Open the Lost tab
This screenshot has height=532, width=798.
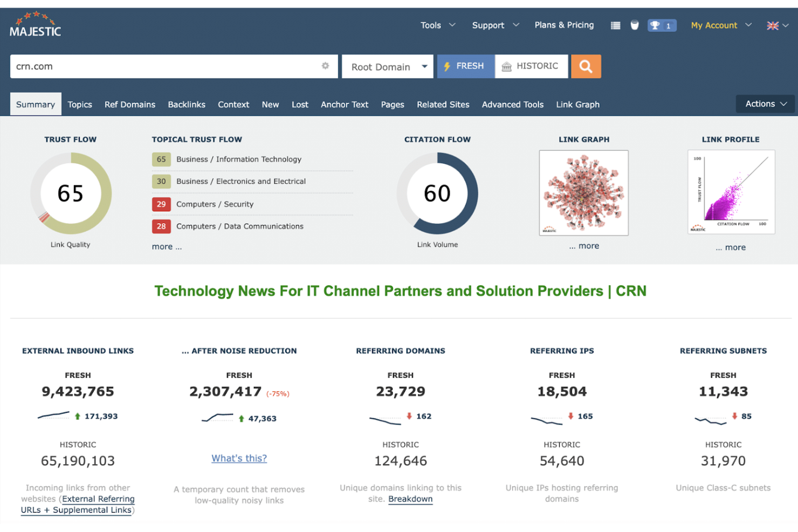click(x=300, y=105)
